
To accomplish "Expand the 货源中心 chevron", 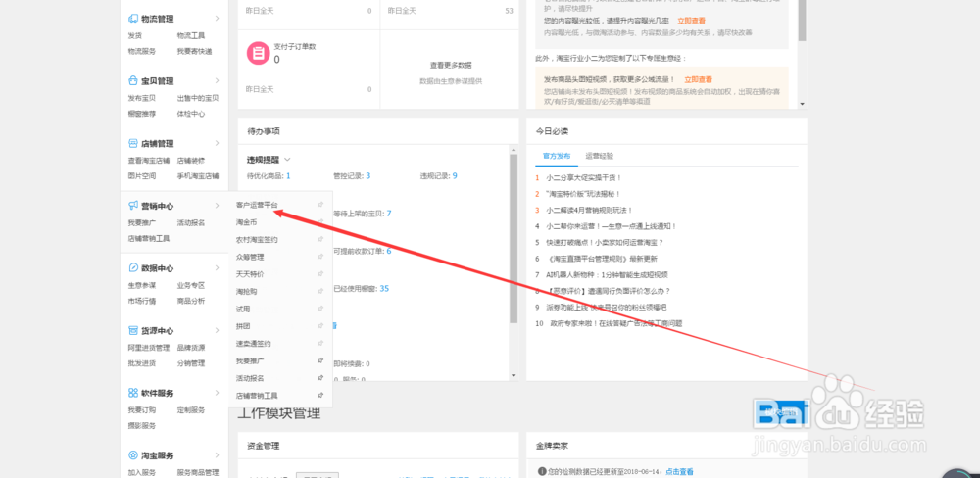I will click(x=218, y=330).
